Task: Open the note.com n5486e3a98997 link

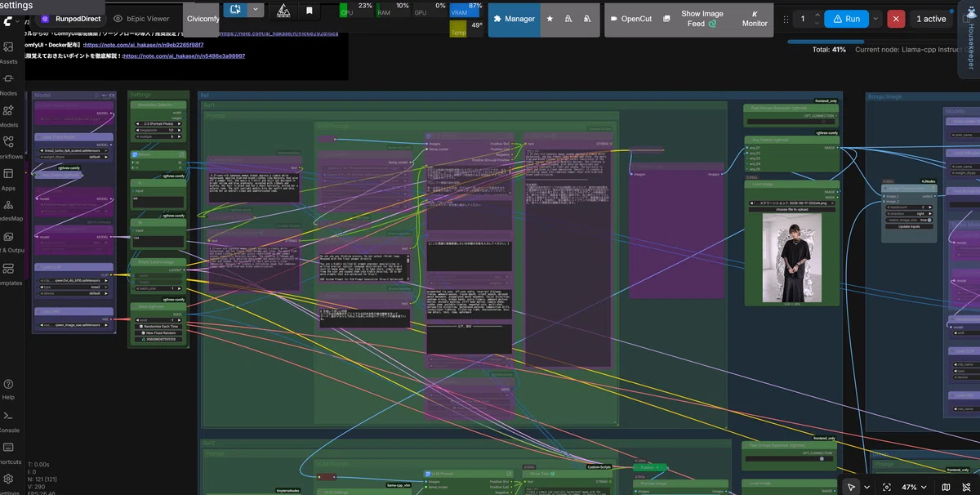Action: pyautogui.click(x=185, y=56)
